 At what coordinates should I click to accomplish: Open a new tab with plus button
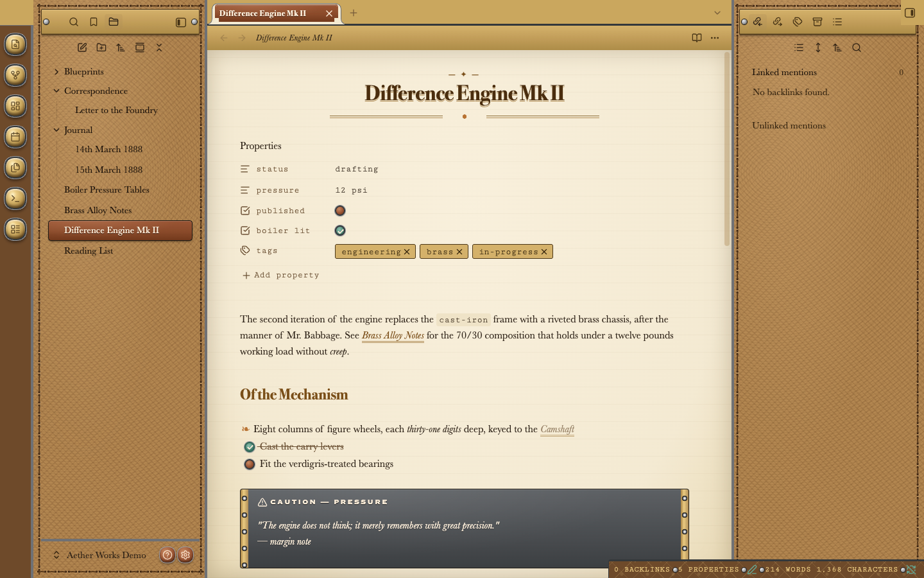[354, 13]
